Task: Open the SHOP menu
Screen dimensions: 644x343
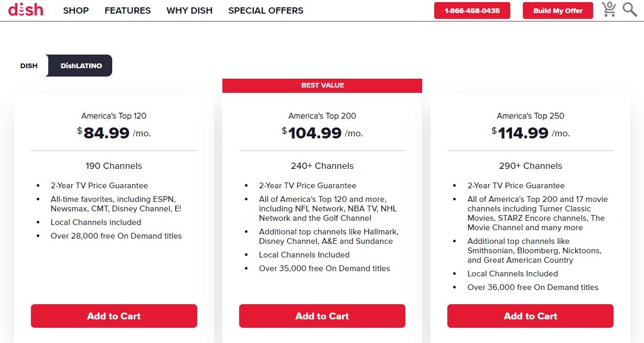Action: 76,10
